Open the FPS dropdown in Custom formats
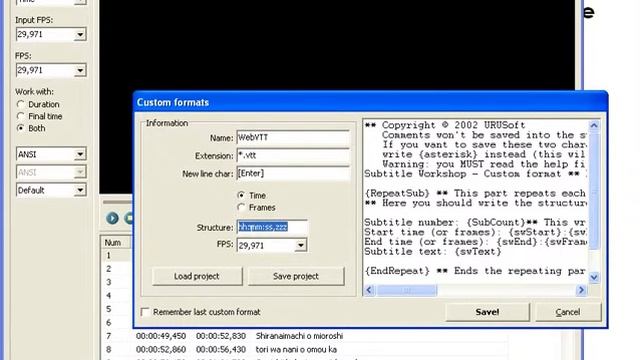Viewport: 640px width, 360px height. point(301,245)
